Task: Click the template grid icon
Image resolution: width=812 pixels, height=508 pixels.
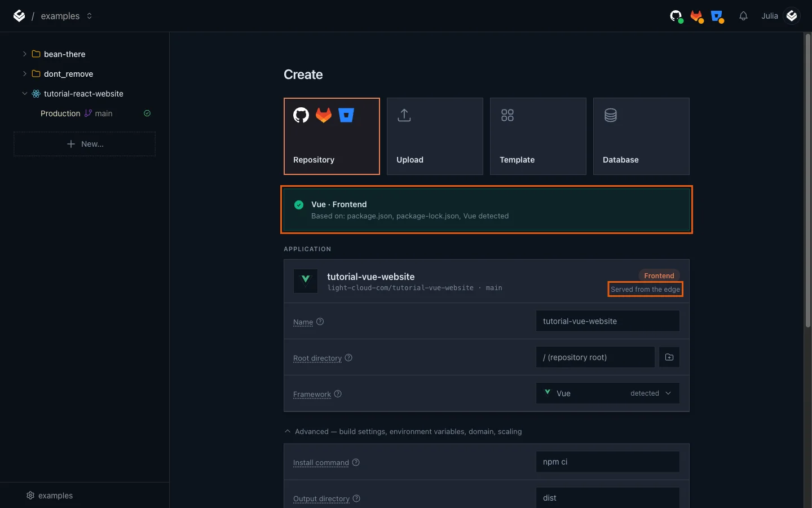Action: click(507, 115)
